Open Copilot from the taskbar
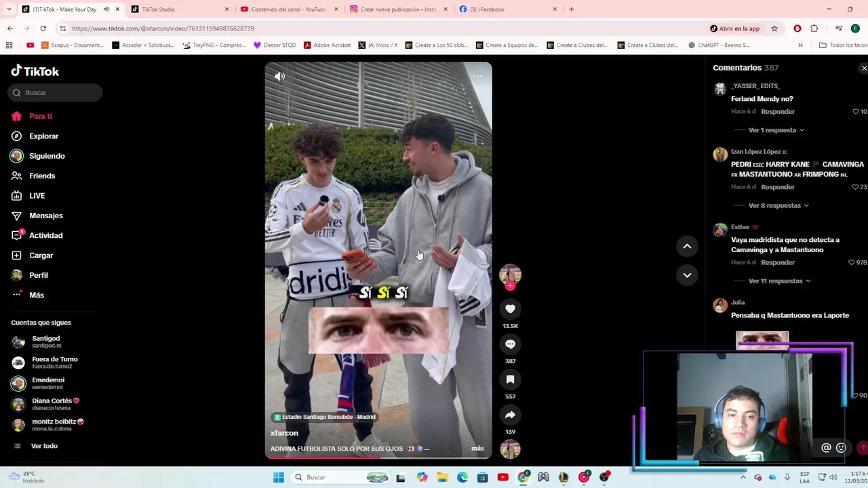This screenshot has width=868, height=488. [x=422, y=477]
